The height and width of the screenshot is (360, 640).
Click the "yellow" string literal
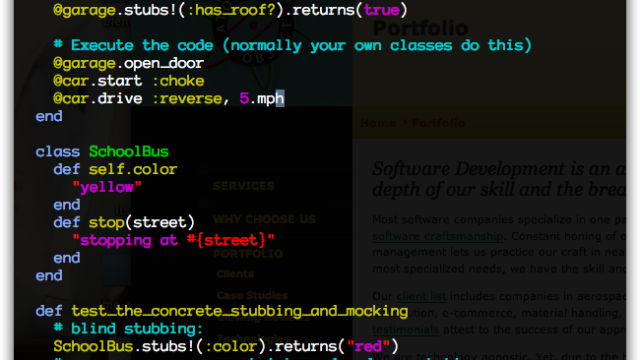coord(107,187)
